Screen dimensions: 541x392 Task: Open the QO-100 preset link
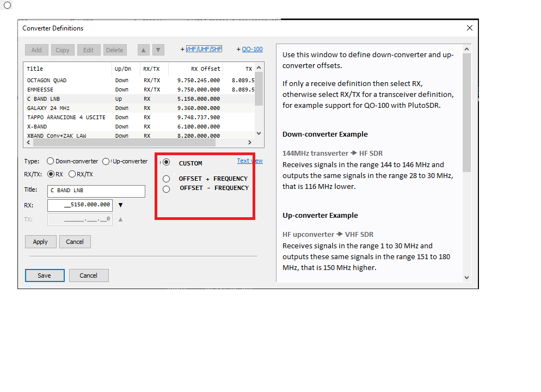pos(252,49)
